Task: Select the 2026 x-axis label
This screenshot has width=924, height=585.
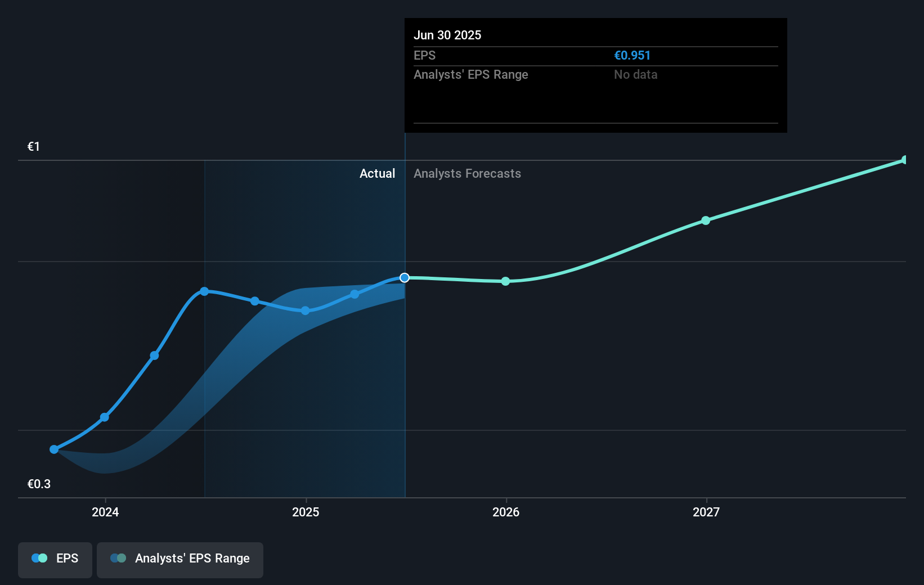Action: click(506, 512)
